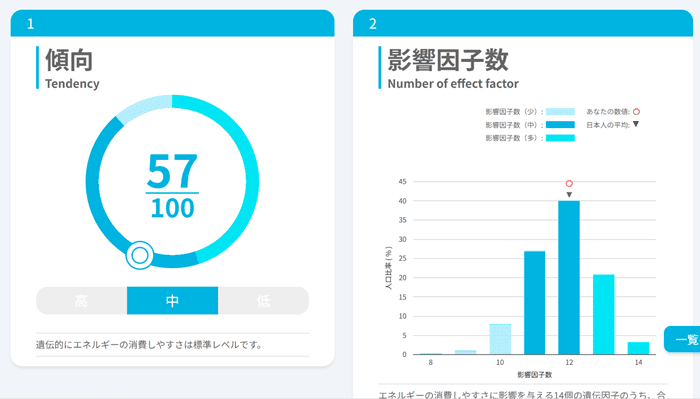The height and width of the screenshot is (399, 700).
Task: Open the 一覧 side tab button
Action: 682,339
